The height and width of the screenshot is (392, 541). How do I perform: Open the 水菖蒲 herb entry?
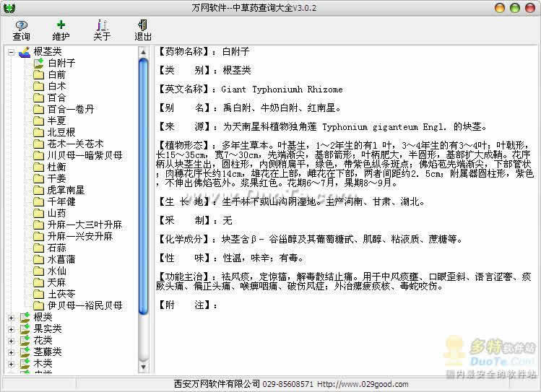point(61,259)
